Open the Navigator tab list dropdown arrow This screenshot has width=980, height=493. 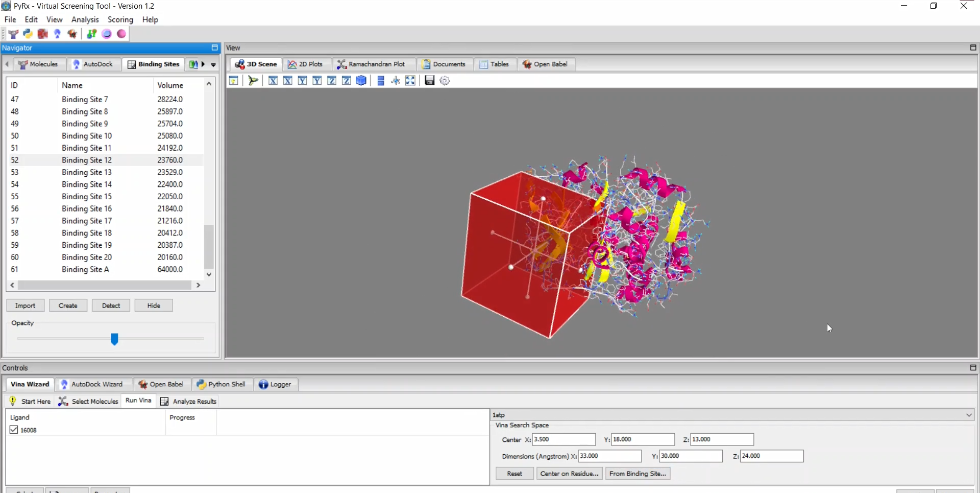click(x=213, y=64)
